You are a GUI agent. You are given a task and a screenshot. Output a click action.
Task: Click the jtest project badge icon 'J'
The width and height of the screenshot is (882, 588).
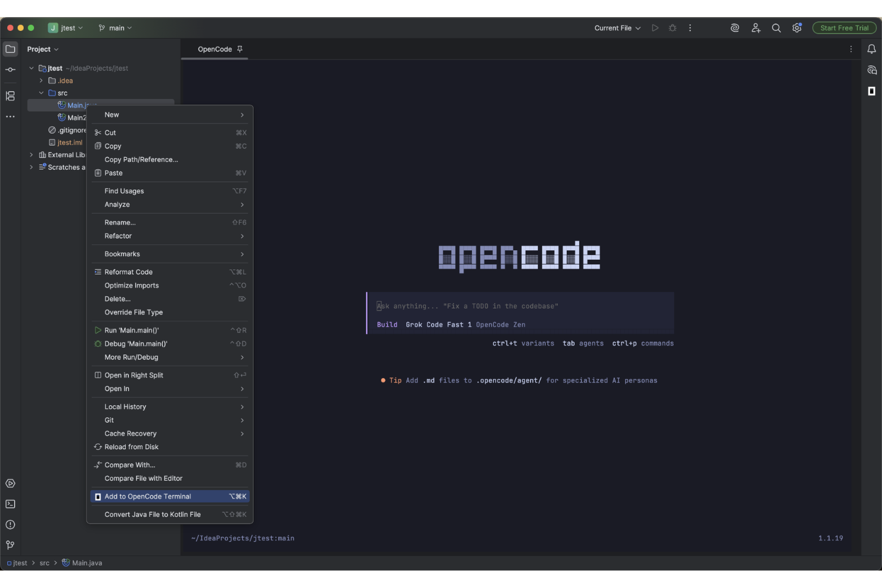(53, 28)
